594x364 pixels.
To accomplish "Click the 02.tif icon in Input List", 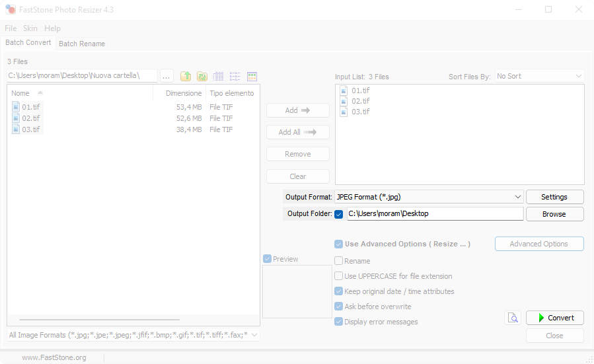I will point(344,101).
